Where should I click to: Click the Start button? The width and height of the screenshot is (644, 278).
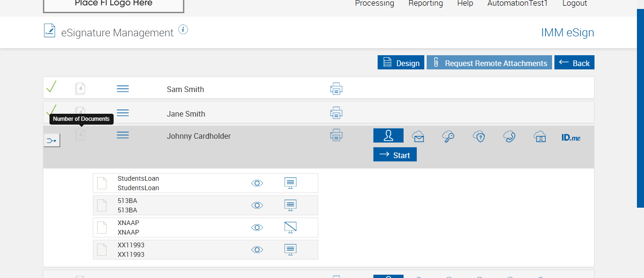(395, 155)
